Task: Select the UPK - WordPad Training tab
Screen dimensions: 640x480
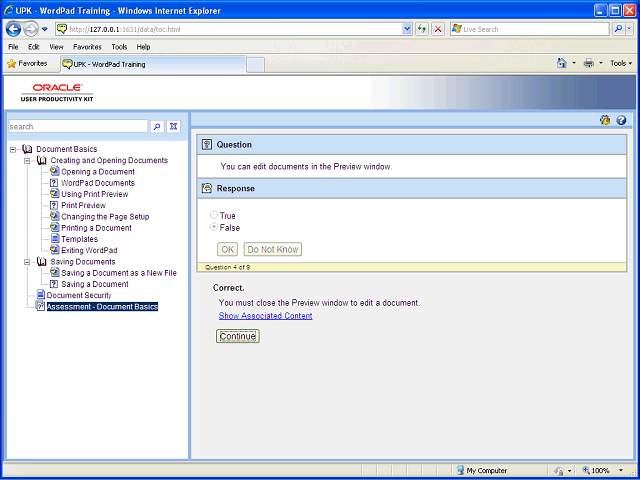Action: coord(153,64)
